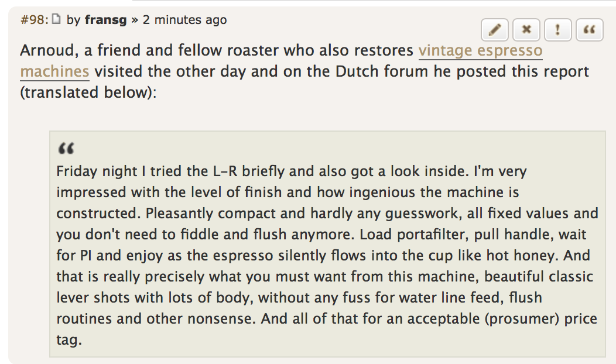Click the "2 minutes ago" timestamp
Image resolution: width=616 pixels, height=364 pixels.
coord(184,19)
